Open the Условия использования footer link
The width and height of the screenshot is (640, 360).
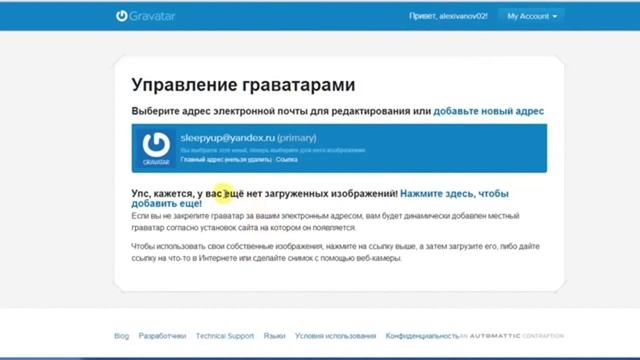coord(336,336)
